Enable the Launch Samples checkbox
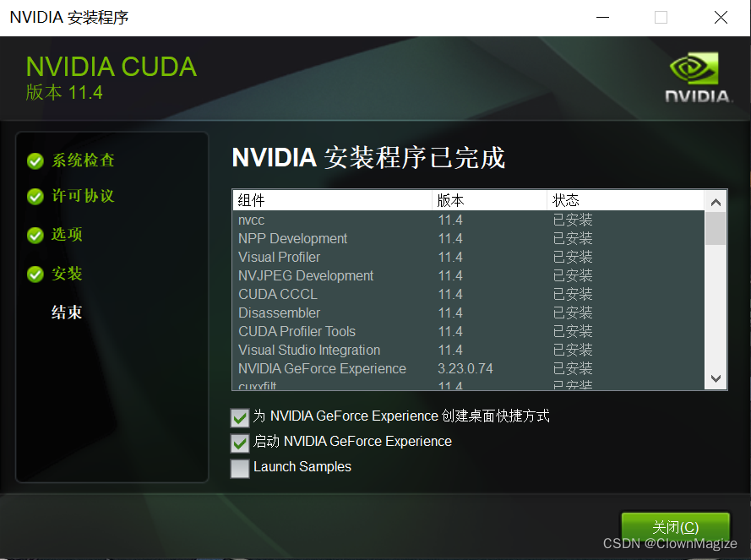Screen dimensions: 751x560 [x=239, y=469]
